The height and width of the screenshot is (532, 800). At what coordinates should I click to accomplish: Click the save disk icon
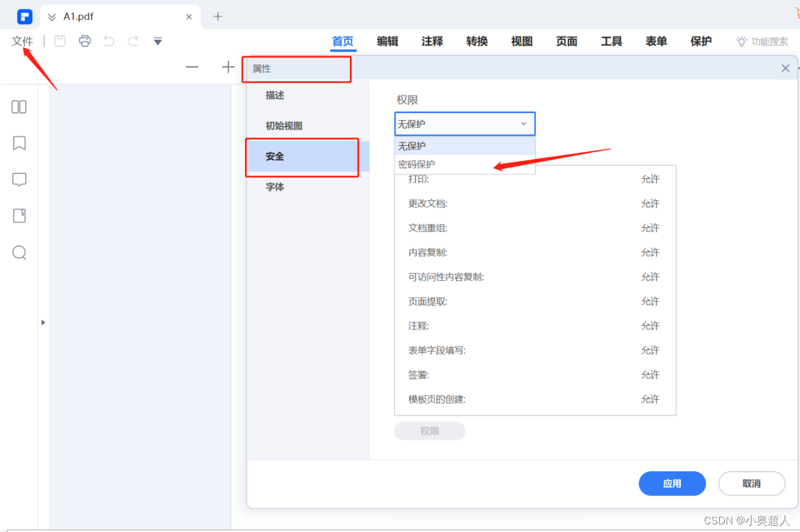pyautogui.click(x=60, y=41)
